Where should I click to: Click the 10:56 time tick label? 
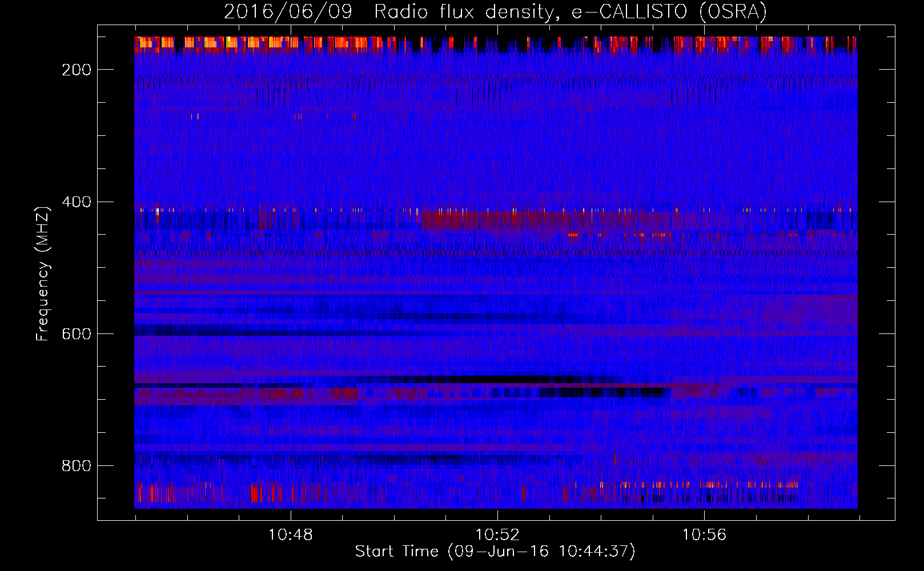click(x=704, y=535)
